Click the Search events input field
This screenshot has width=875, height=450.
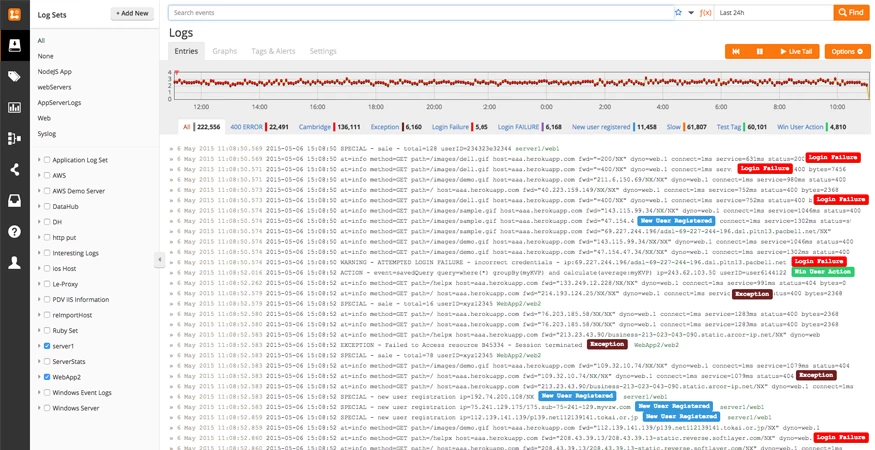click(421, 12)
